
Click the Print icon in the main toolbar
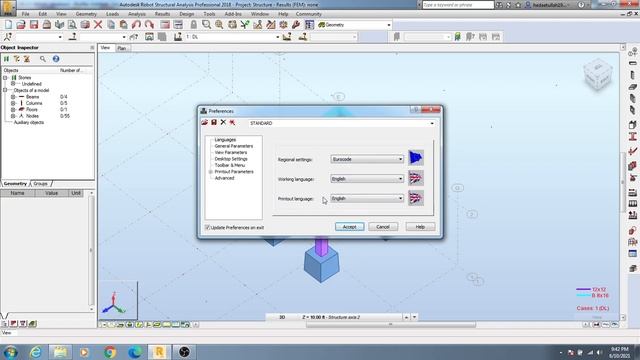47,25
